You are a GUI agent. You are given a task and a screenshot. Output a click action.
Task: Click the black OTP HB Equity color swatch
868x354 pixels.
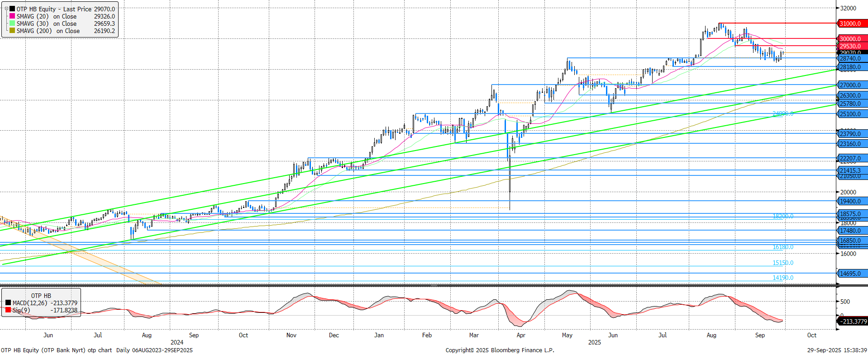tap(12, 9)
